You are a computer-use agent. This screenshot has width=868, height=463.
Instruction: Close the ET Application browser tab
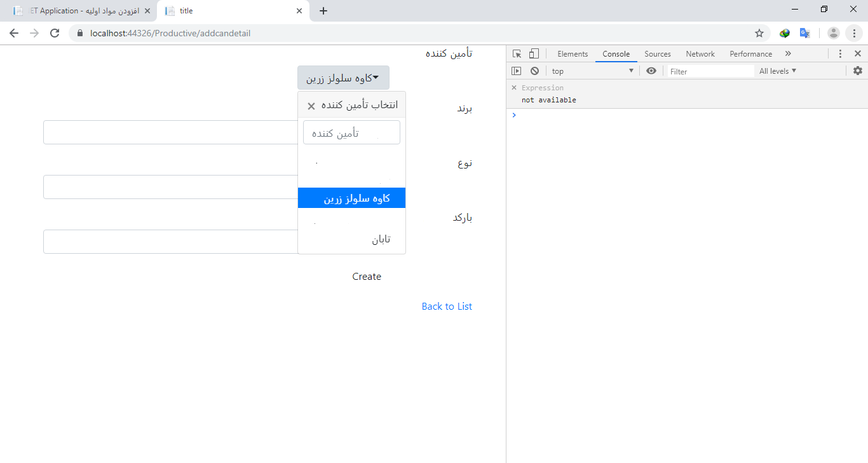tap(147, 11)
